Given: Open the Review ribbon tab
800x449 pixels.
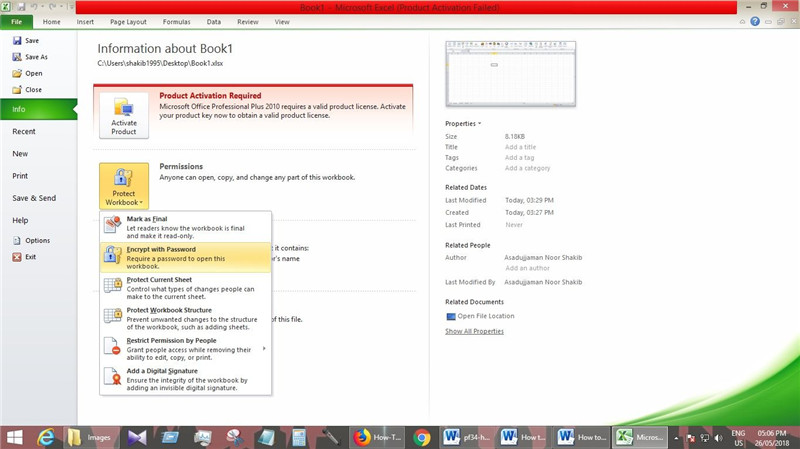Looking at the screenshot, I should coord(248,22).
